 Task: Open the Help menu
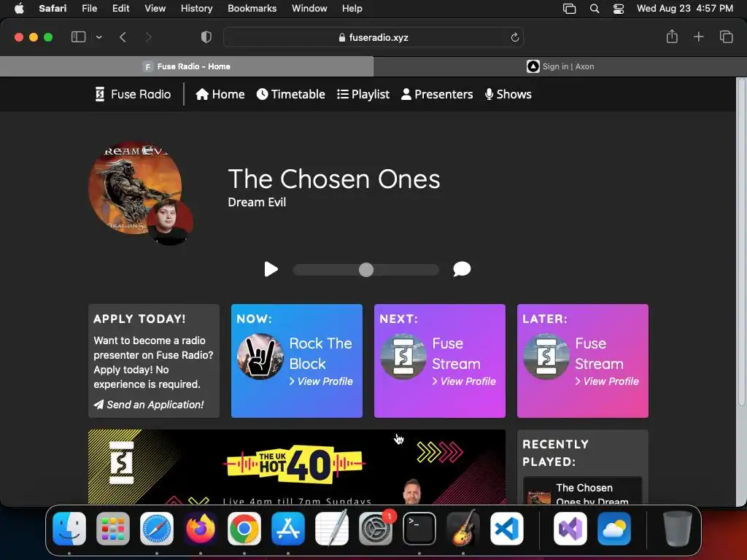(x=352, y=8)
